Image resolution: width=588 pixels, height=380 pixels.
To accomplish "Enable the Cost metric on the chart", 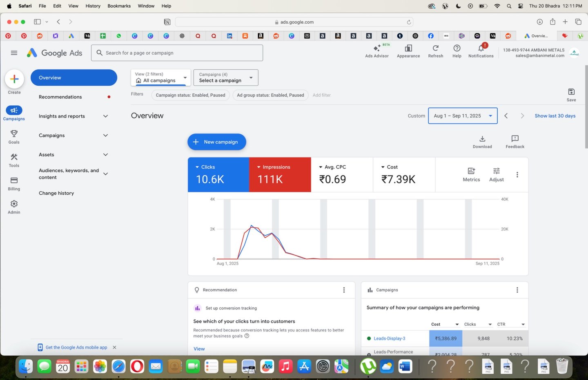I will [x=403, y=174].
